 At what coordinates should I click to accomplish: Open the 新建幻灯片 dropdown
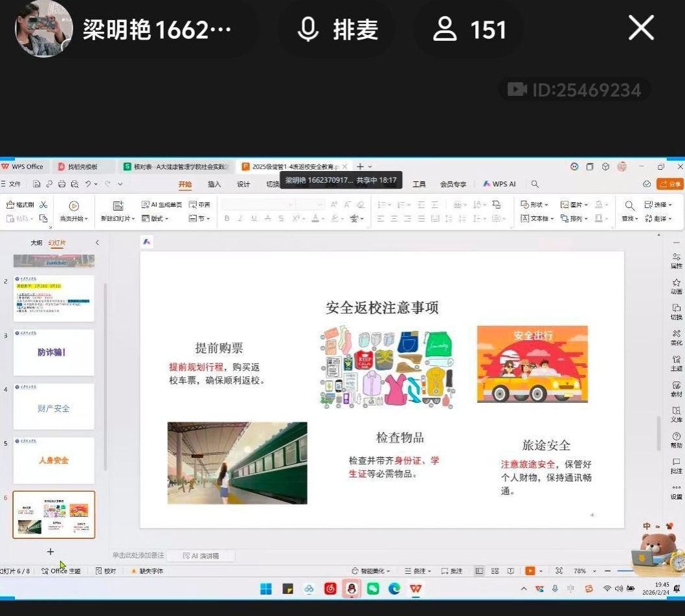[118, 218]
